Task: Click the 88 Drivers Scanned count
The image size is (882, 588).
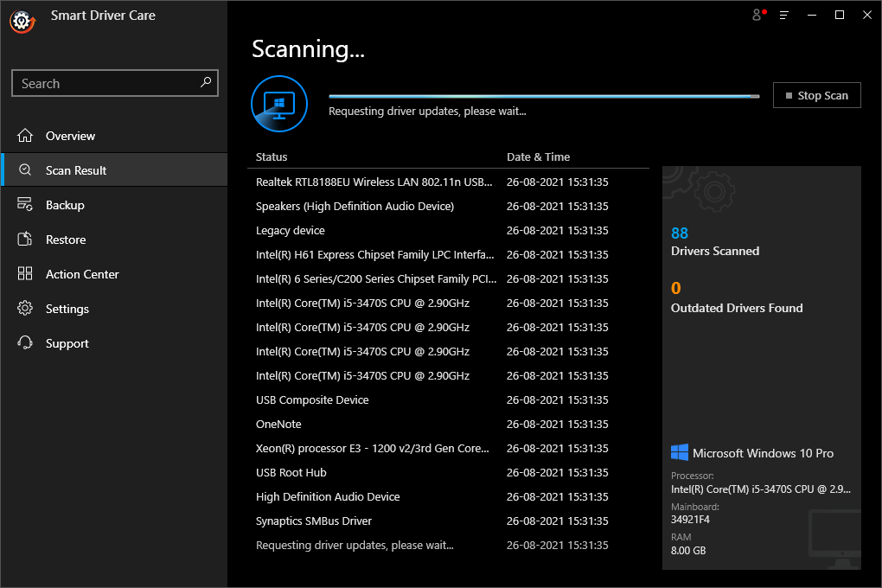Action: click(680, 233)
